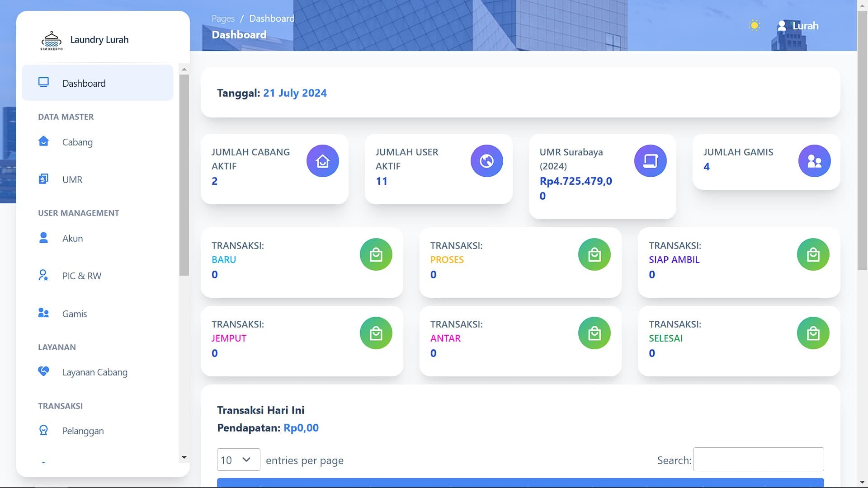
Task: Open the UMR data master icon
Action: (x=43, y=178)
